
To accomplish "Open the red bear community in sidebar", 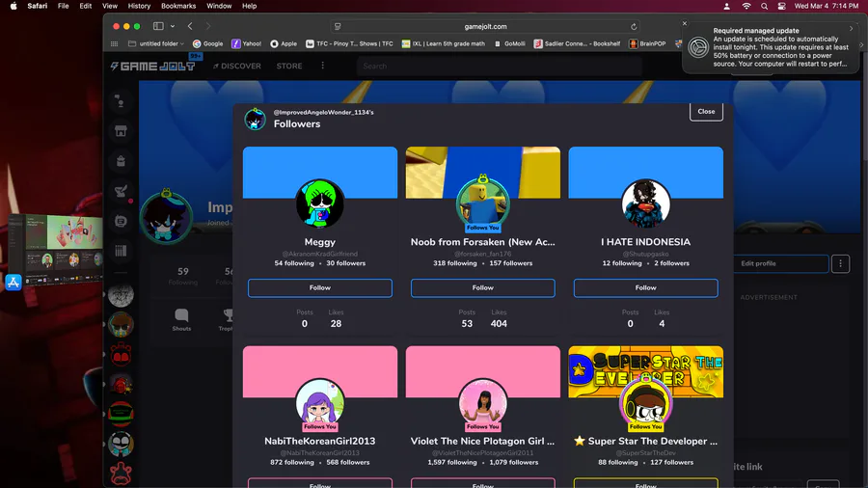I will click(x=121, y=354).
